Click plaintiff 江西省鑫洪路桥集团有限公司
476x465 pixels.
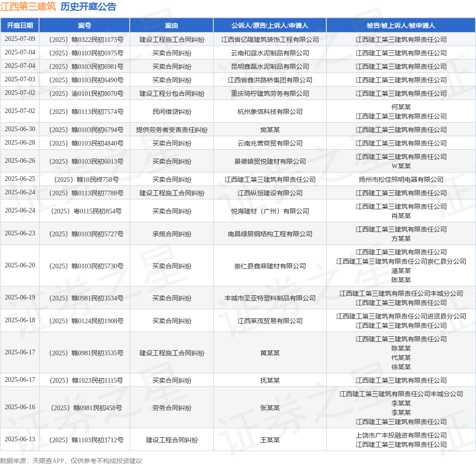pyautogui.click(x=270, y=80)
